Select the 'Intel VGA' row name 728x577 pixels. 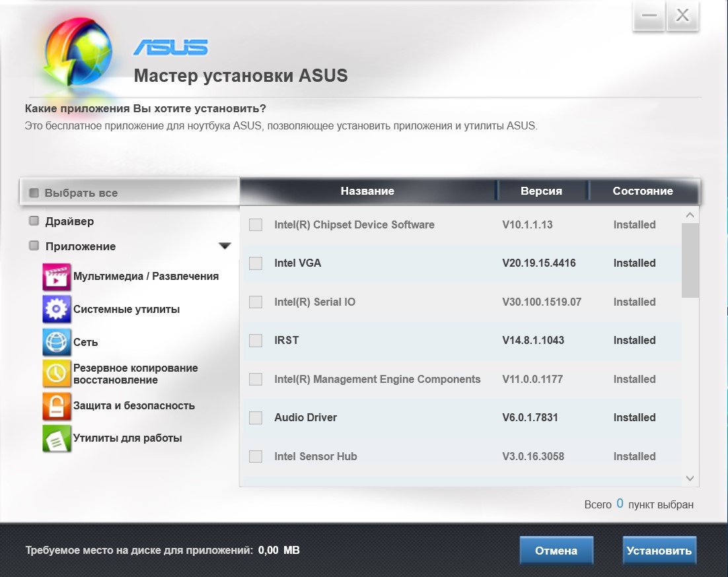(297, 263)
